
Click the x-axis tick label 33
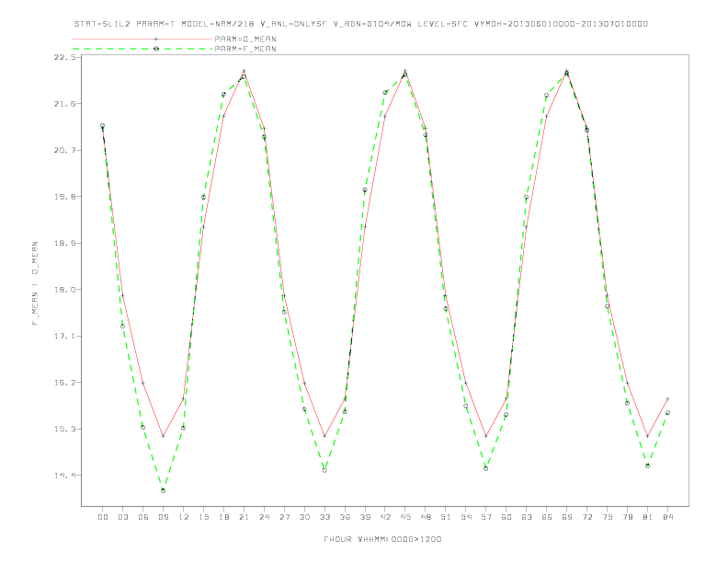pos(324,517)
